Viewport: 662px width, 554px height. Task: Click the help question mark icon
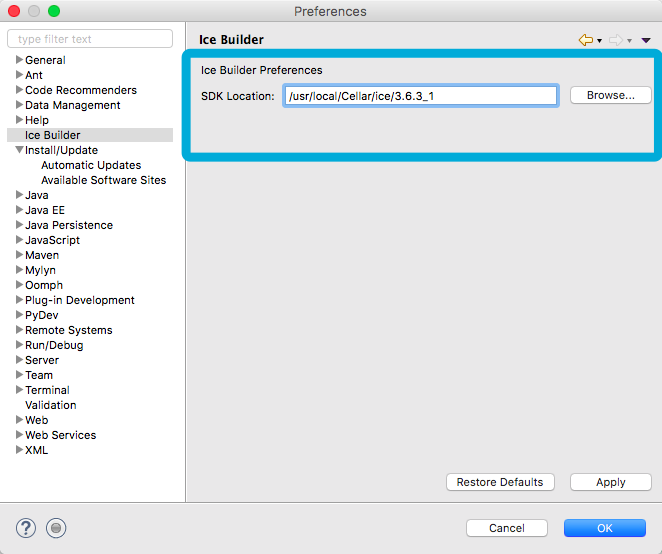click(x=26, y=528)
